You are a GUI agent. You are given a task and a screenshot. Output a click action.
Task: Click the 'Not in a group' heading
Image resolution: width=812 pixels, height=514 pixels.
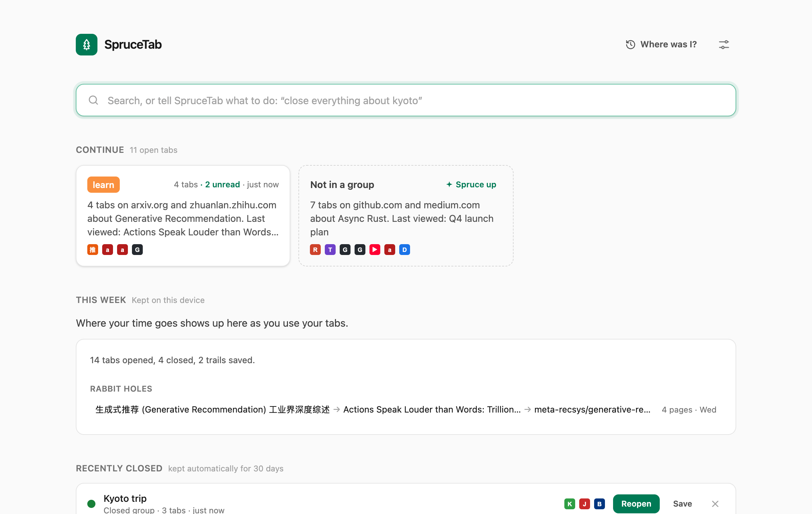pos(342,185)
